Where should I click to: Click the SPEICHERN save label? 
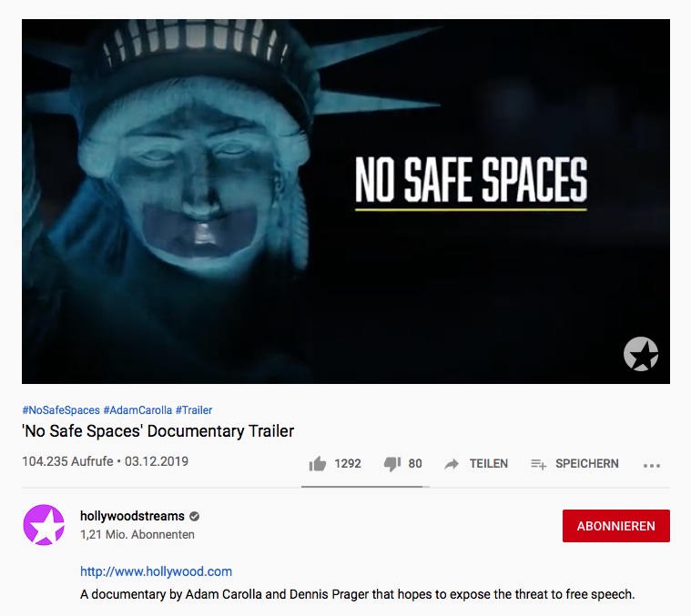pos(587,464)
